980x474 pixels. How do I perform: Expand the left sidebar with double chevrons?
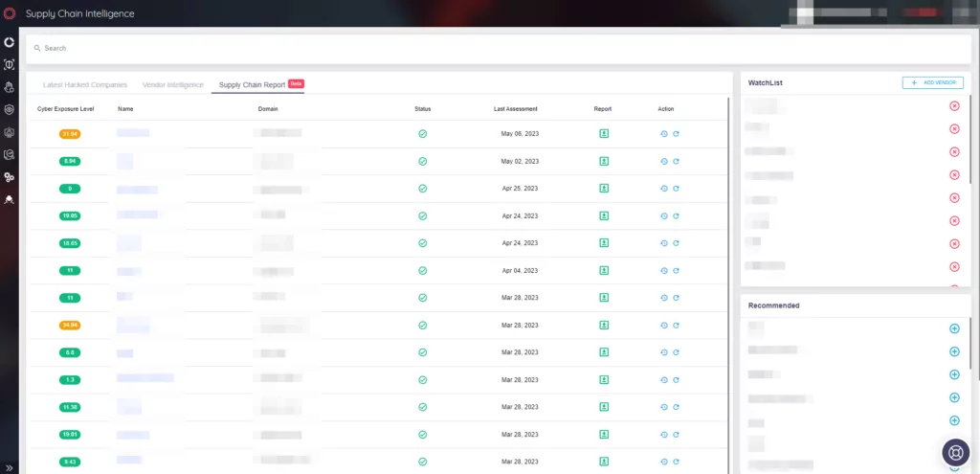[x=10, y=467]
